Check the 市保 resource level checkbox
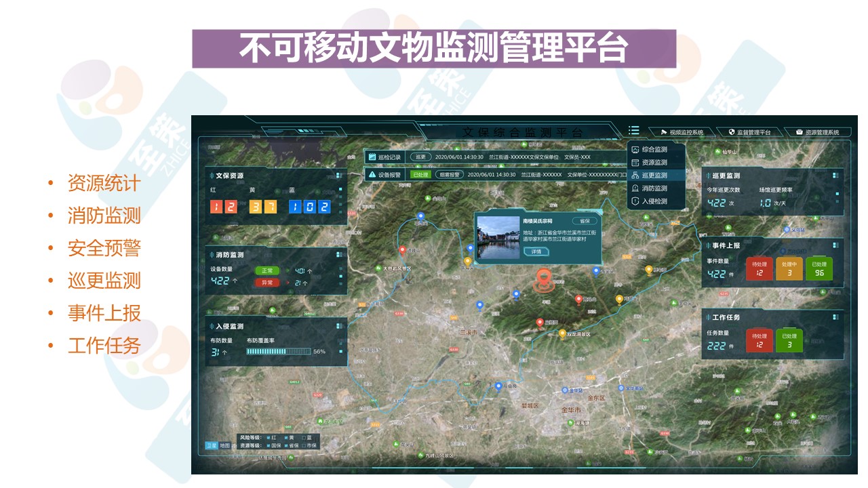Viewport: 868px width, 488px height. coord(303,445)
